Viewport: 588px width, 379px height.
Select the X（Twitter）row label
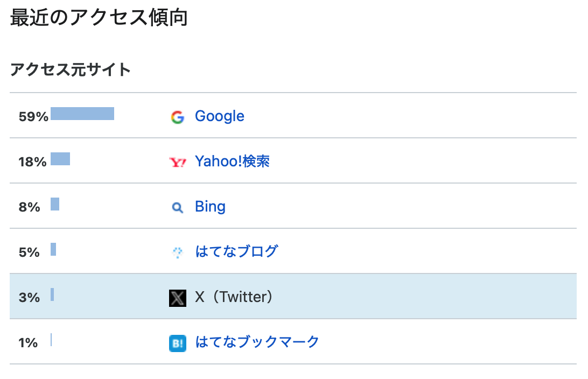point(234,297)
